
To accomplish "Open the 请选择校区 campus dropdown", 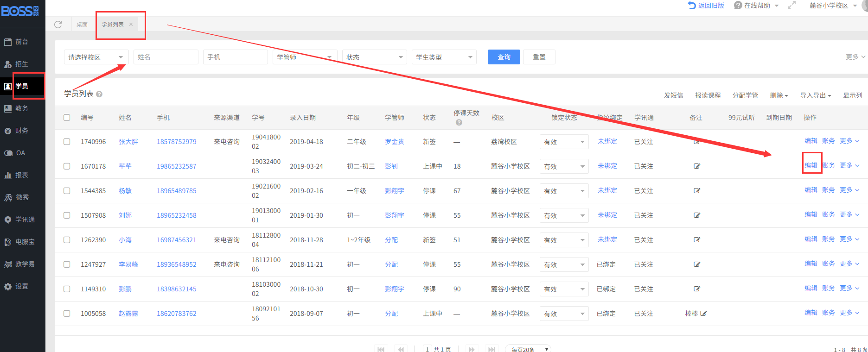I will point(96,57).
